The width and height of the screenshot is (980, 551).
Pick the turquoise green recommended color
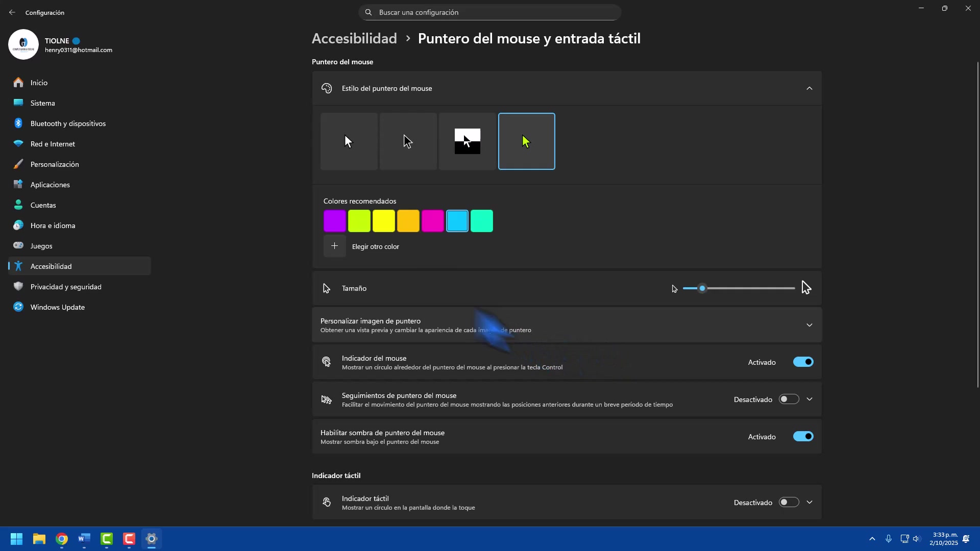[482, 221]
